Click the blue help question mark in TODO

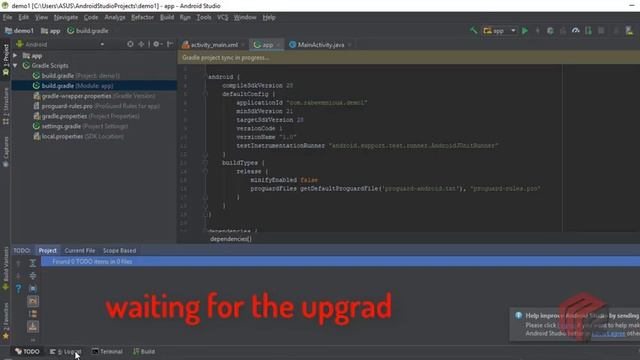(18, 289)
